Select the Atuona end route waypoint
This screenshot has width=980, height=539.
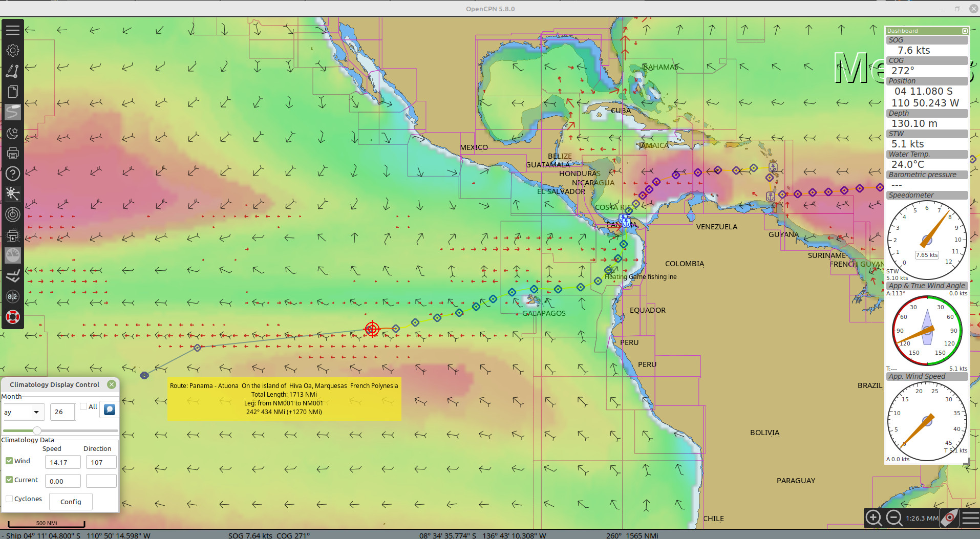[x=144, y=375]
